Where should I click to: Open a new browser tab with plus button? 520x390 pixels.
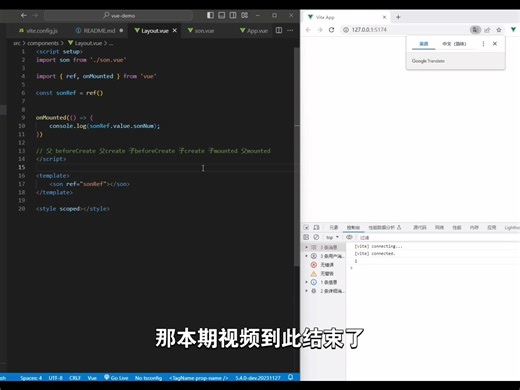pos(398,17)
